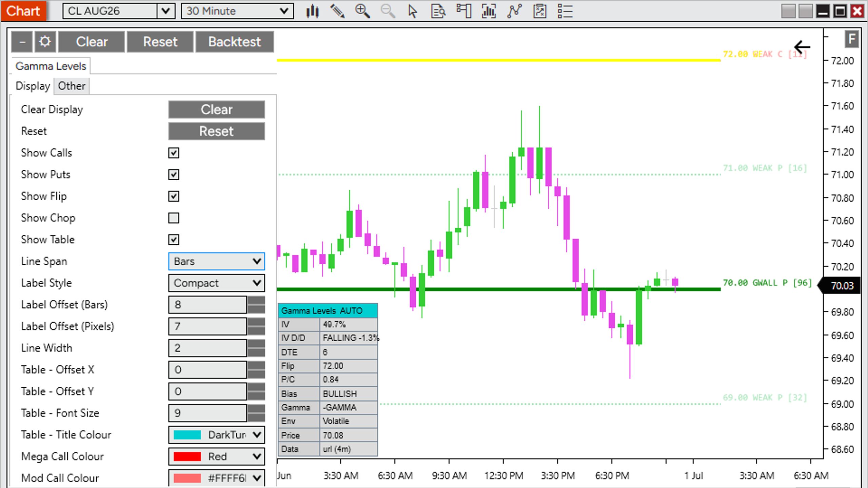Open the Label Style Compact dropdown

click(217, 283)
